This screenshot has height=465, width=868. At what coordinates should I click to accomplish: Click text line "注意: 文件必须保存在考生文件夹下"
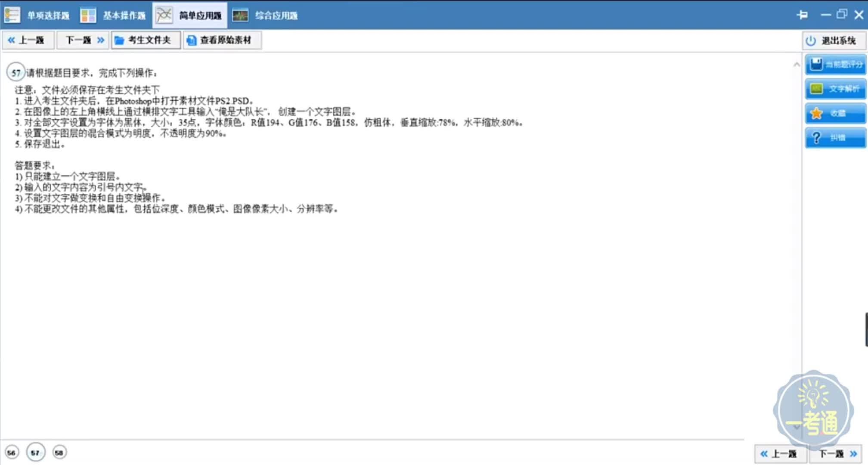[87, 90]
